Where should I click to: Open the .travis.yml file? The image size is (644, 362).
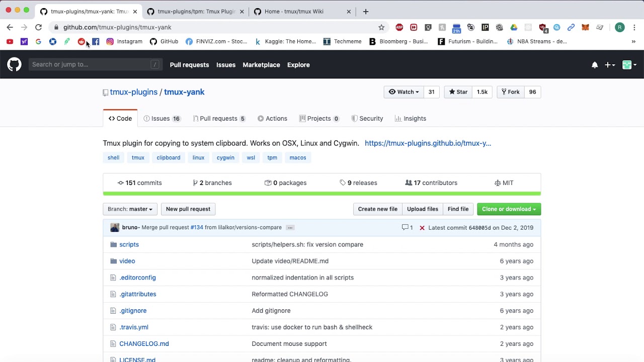[134, 327]
